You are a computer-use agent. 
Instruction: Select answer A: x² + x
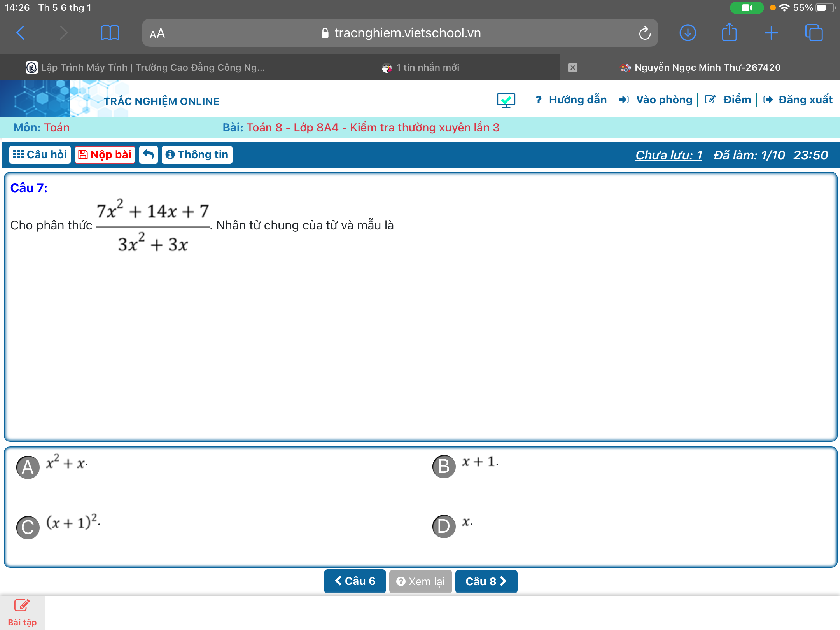28,467
